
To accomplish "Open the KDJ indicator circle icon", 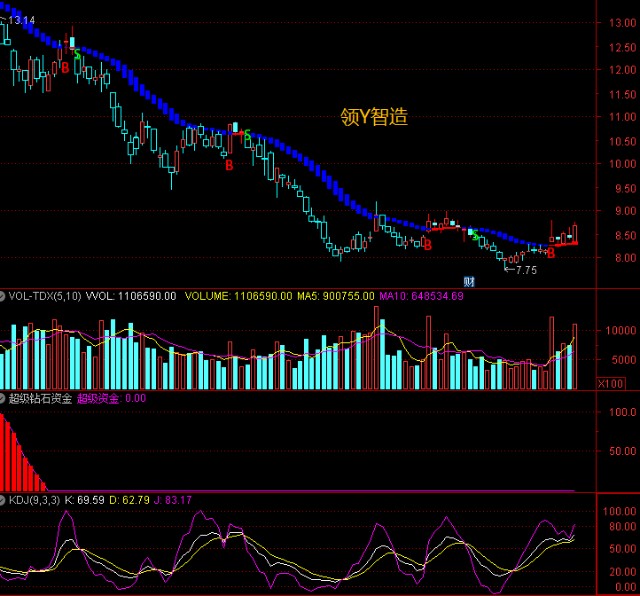I will pos(2,500).
